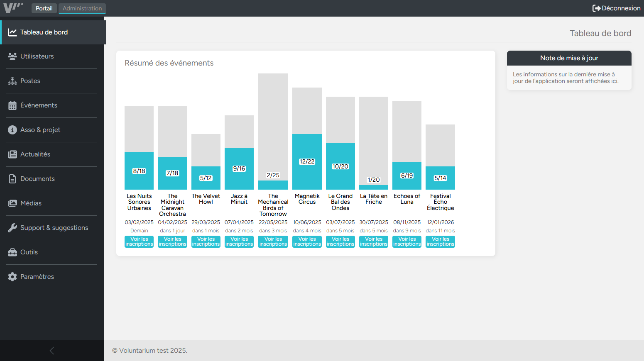Collapse the sidebar with the chevron arrow
The height and width of the screenshot is (361, 644).
pos(52,351)
